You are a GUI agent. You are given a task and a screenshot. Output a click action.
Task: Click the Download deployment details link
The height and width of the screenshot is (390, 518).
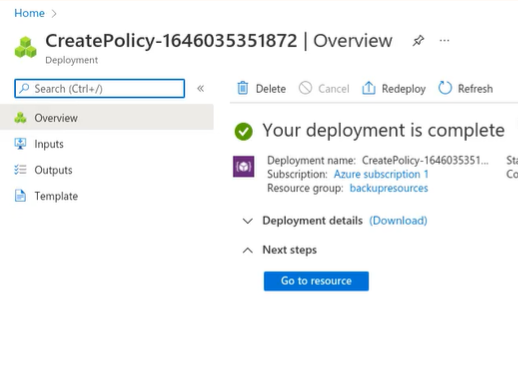coord(398,221)
